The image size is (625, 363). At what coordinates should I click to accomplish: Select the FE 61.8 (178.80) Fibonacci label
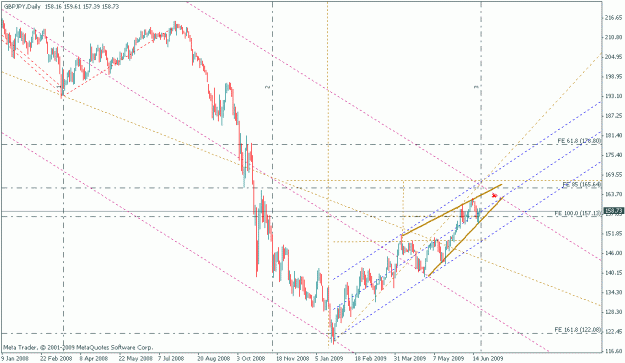[579, 141]
